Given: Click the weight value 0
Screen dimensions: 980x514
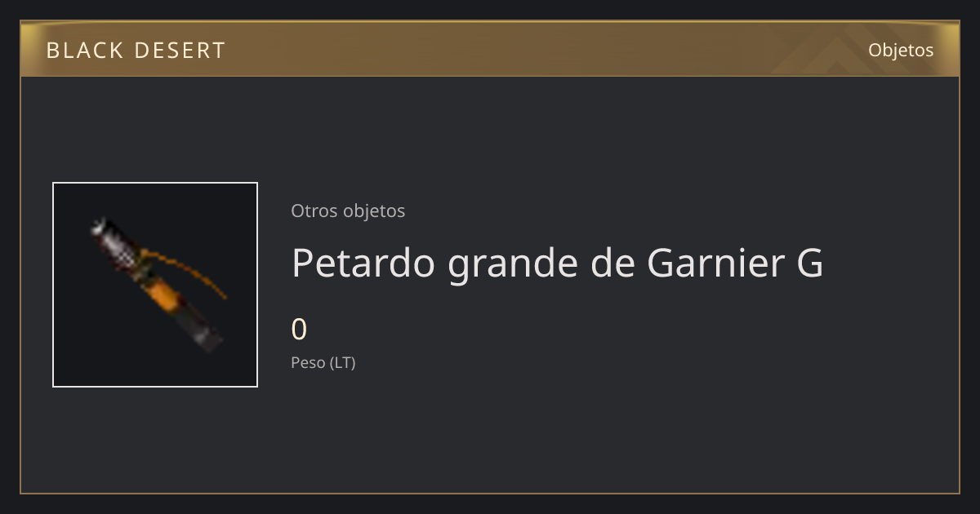Looking at the screenshot, I should pos(299,330).
